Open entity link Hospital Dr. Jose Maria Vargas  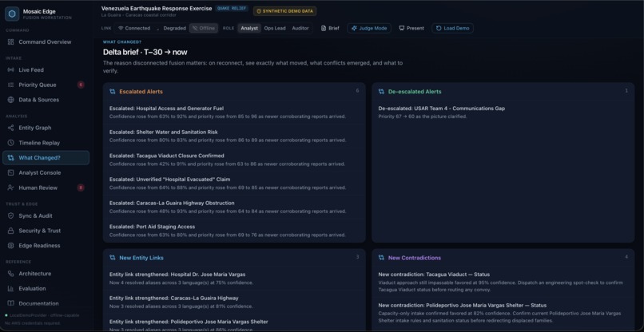[x=234, y=279]
